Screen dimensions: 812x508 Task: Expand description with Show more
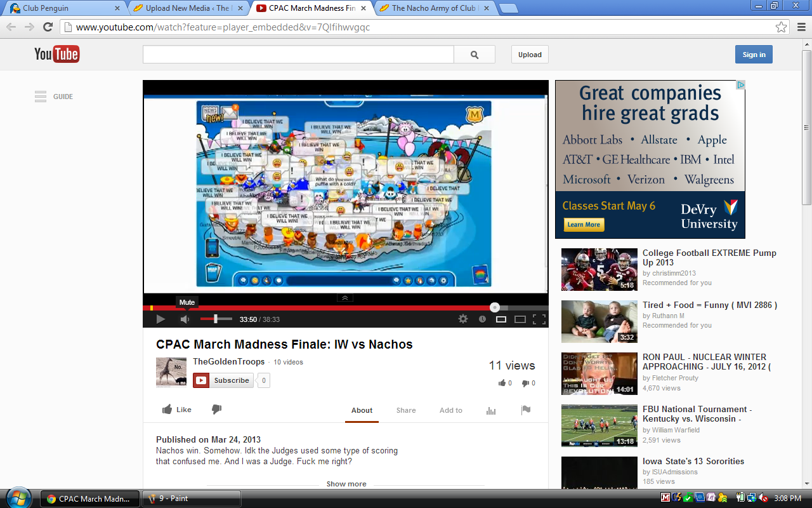click(346, 484)
